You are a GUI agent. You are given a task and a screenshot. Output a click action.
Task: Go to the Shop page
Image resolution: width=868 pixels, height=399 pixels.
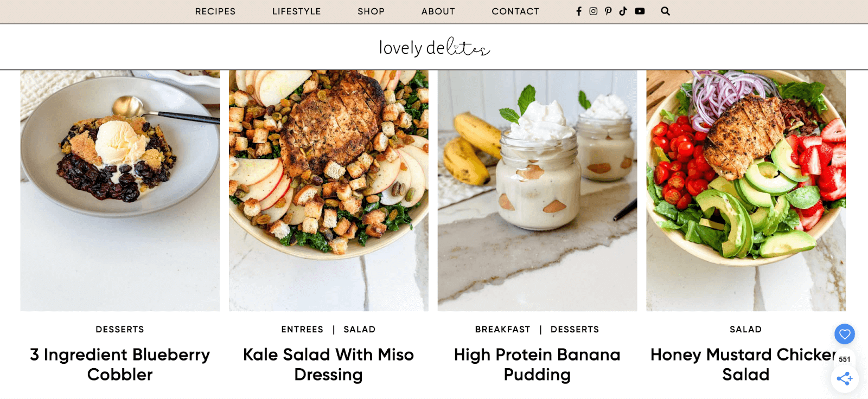click(x=371, y=11)
